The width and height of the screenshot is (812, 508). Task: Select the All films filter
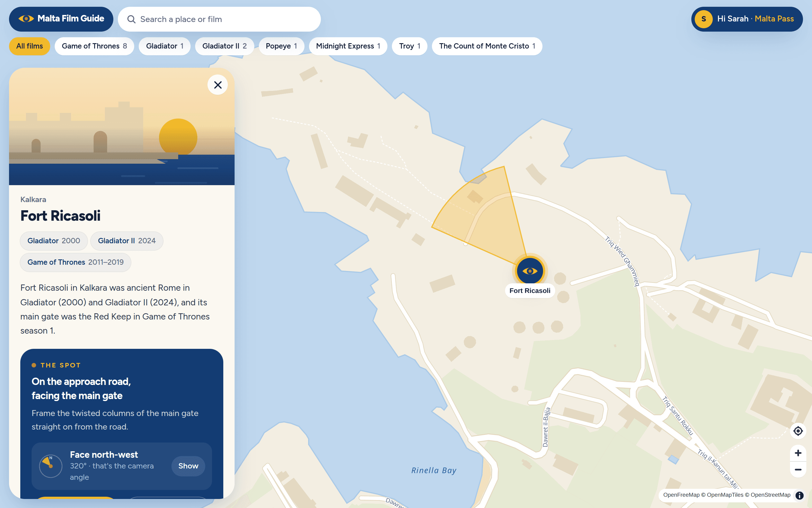point(30,46)
